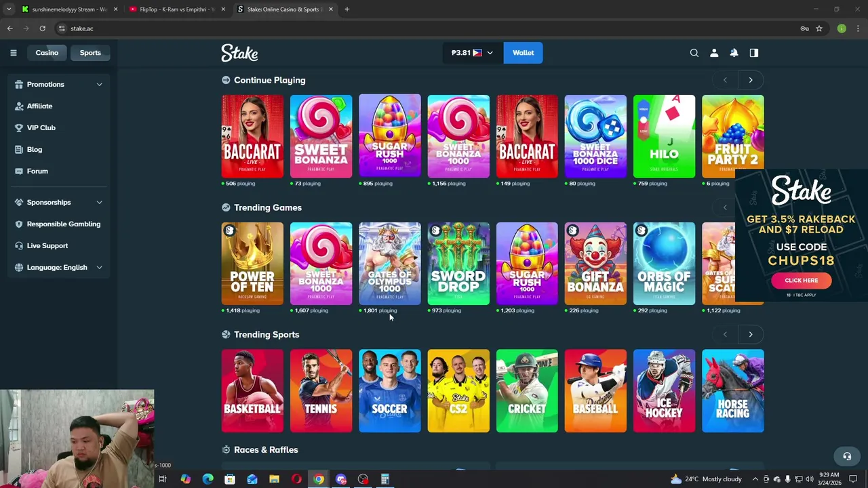868x488 pixels.
Task: Switch to FlipTop K-Ram vs Empithri tab
Action: pos(176,9)
